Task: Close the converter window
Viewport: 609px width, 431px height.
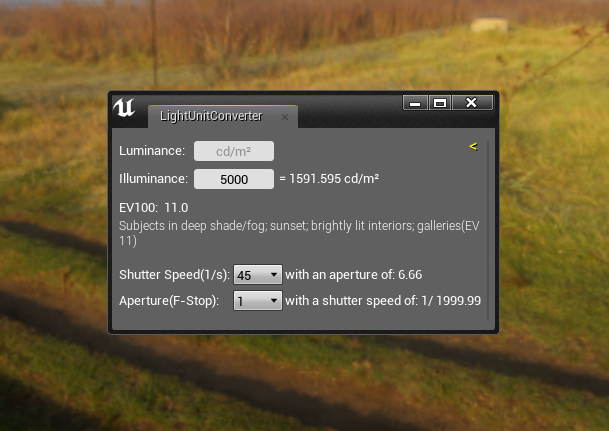Action: (x=472, y=103)
